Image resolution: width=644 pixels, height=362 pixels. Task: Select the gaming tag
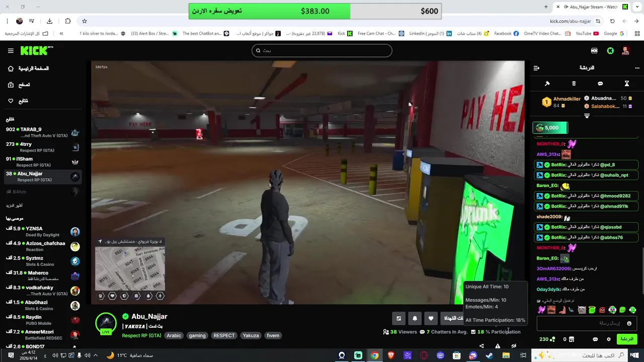click(x=197, y=335)
